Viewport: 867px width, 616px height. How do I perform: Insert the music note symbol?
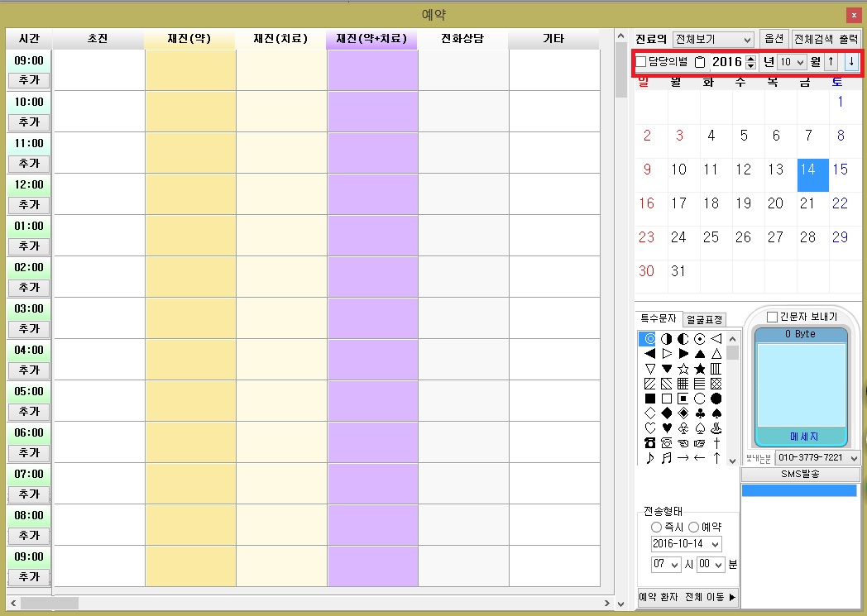(x=650, y=458)
